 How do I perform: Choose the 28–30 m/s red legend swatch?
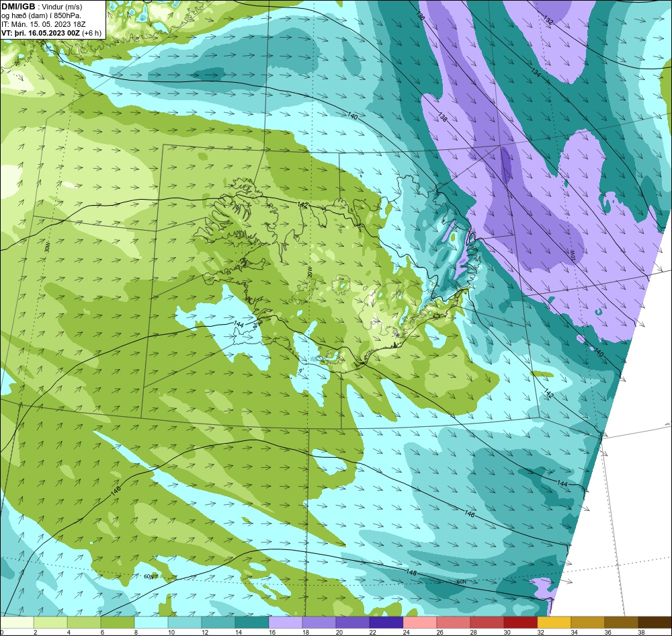487,623
